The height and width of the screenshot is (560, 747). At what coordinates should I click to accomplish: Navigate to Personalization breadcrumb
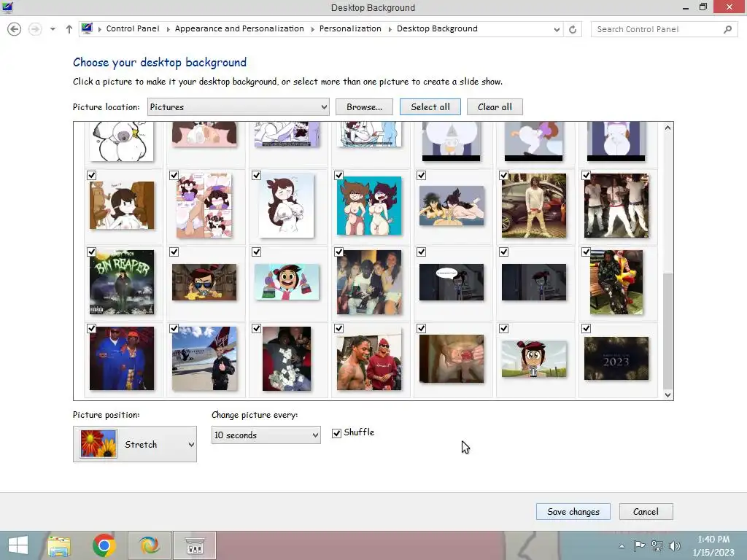(350, 28)
